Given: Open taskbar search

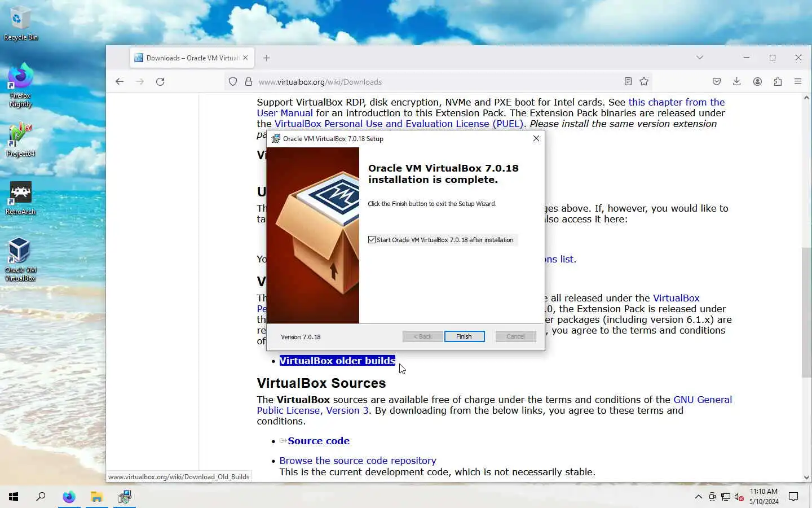Looking at the screenshot, I should point(41,497).
